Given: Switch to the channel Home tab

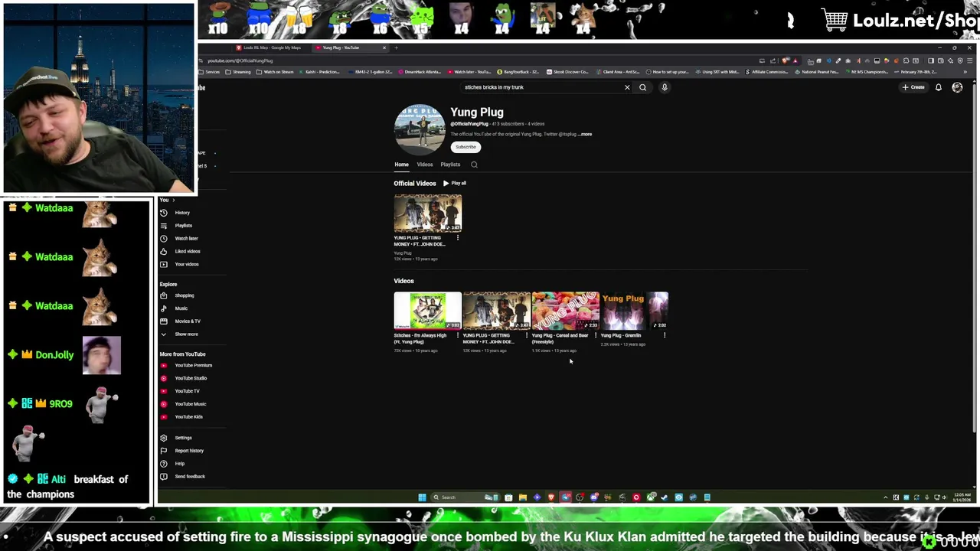Looking at the screenshot, I should coord(401,165).
